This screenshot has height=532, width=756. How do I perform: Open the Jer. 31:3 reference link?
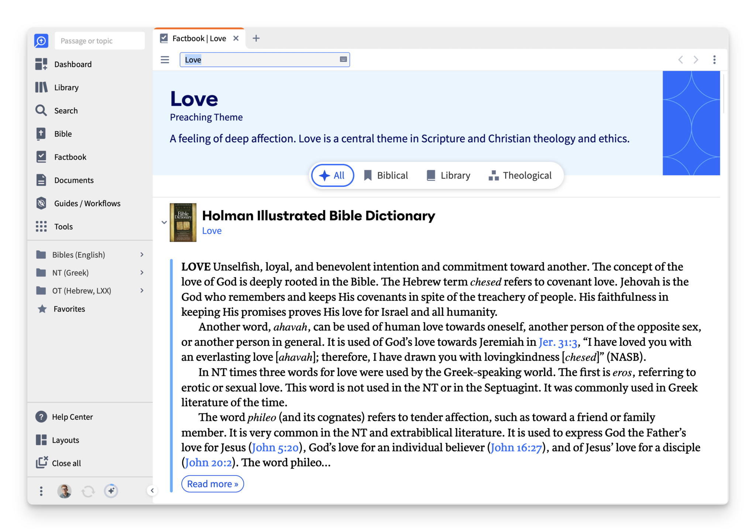coord(557,342)
